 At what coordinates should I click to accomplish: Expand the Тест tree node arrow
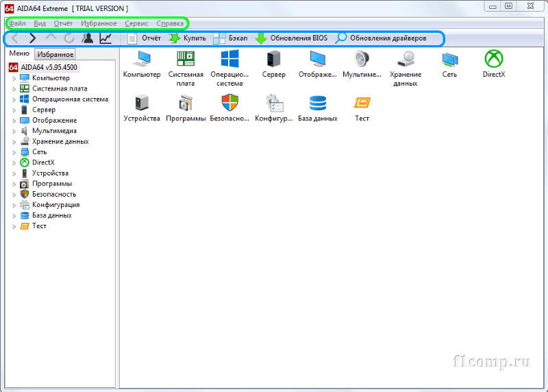14,227
